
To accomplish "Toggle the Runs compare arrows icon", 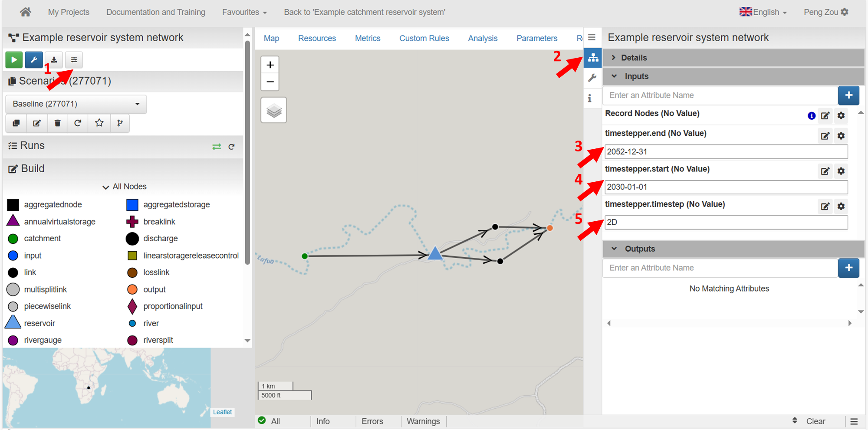I will click(x=217, y=147).
